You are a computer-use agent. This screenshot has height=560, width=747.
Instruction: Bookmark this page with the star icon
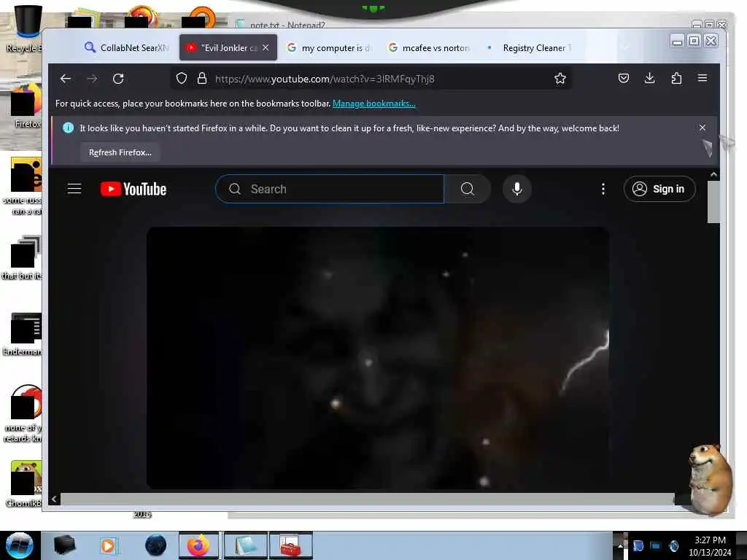click(x=560, y=79)
